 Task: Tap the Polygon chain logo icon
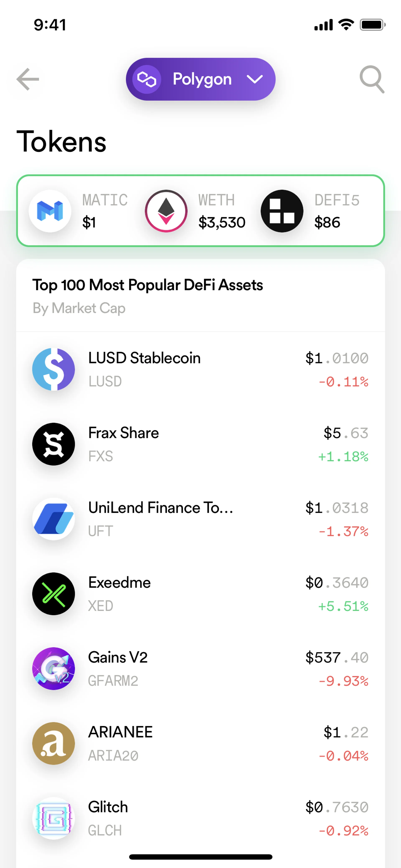[x=147, y=79]
